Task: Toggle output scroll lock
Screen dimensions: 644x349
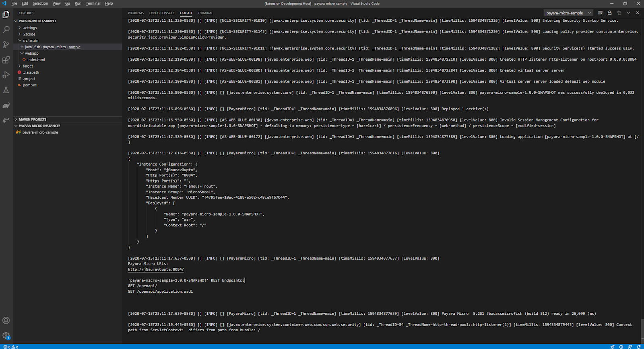Action: [x=609, y=13]
